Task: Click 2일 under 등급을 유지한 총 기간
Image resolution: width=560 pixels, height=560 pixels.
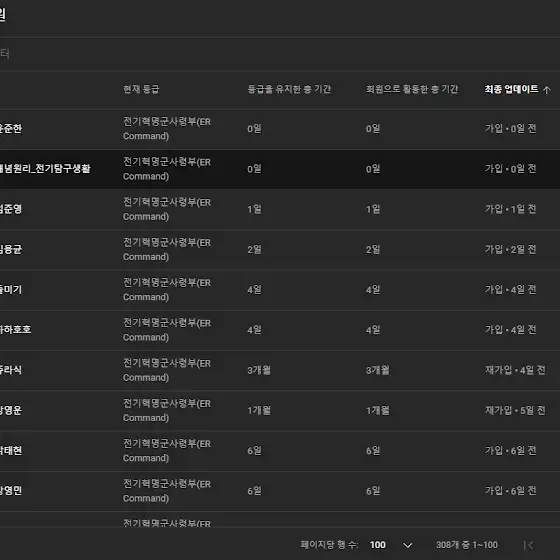Action: 254,249
